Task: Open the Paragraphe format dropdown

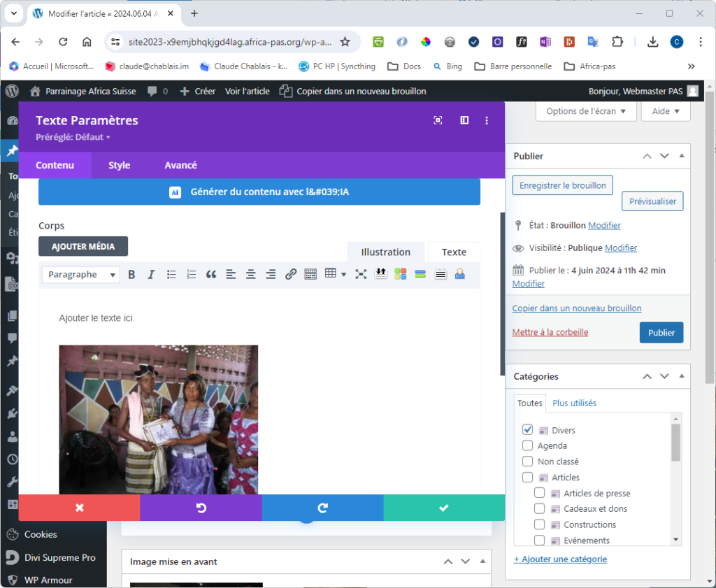Action: [x=80, y=275]
